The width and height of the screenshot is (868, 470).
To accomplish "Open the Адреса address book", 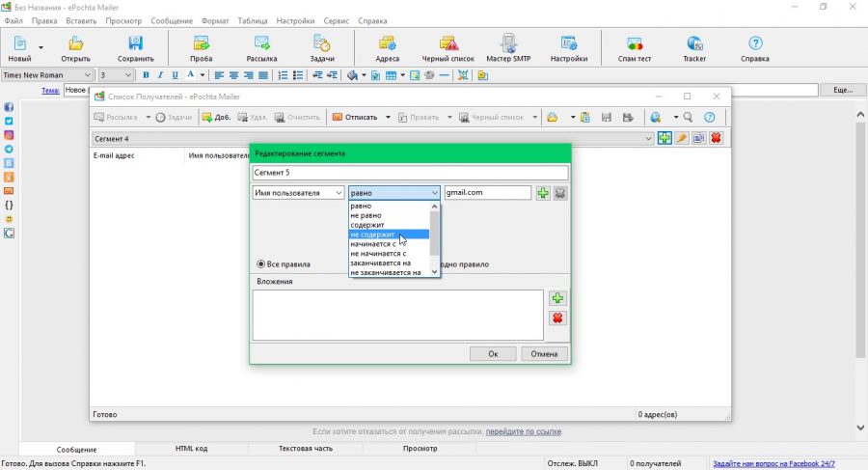I will coord(387,49).
